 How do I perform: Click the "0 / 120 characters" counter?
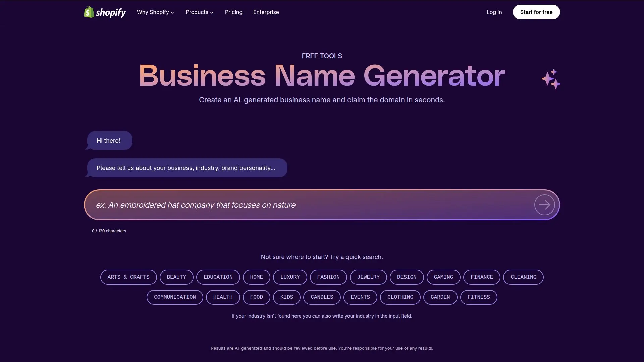click(x=109, y=231)
